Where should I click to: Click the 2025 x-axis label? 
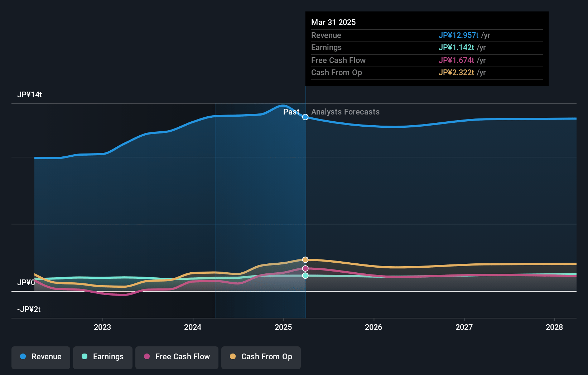tap(283, 327)
